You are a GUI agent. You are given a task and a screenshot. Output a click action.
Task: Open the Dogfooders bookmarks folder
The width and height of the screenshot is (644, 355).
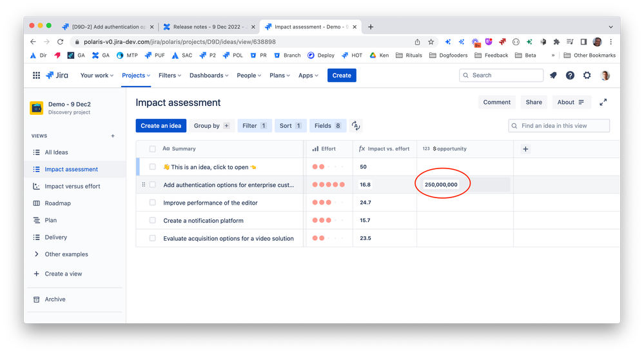click(x=448, y=55)
